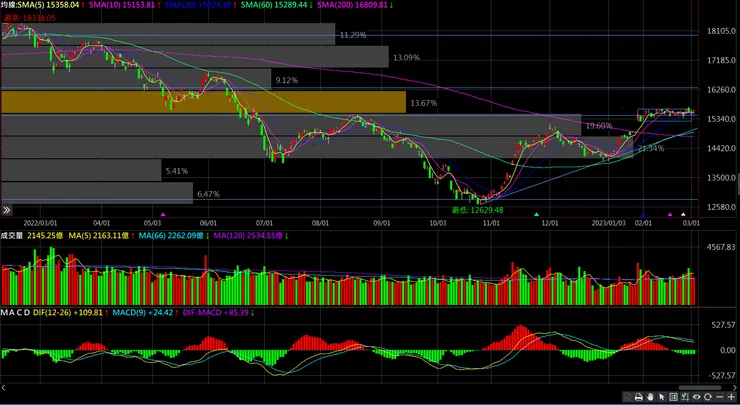This screenshot has width=740, height=405.
Task: Click the 13.67% profile value
Action: (x=424, y=103)
